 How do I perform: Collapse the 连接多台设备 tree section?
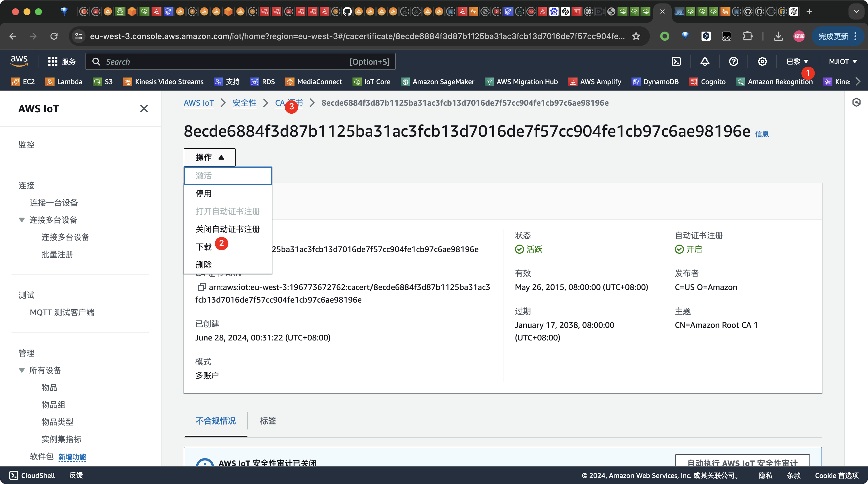(x=22, y=220)
